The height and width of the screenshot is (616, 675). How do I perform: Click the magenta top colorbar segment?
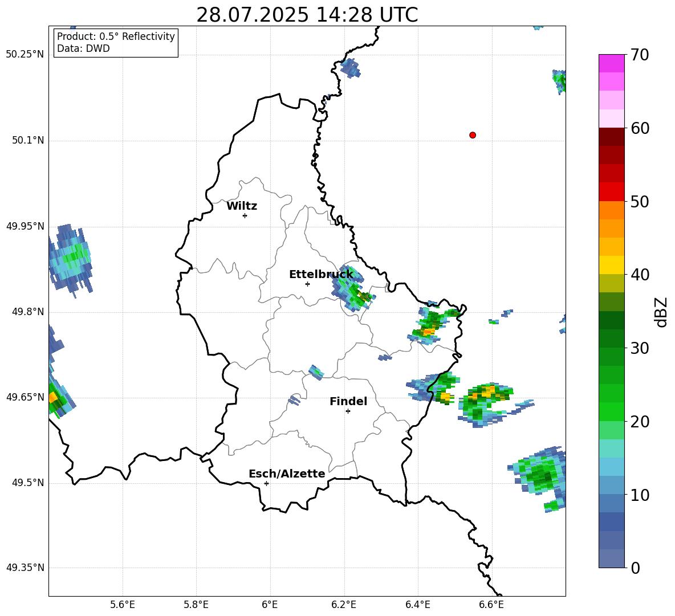pos(611,63)
